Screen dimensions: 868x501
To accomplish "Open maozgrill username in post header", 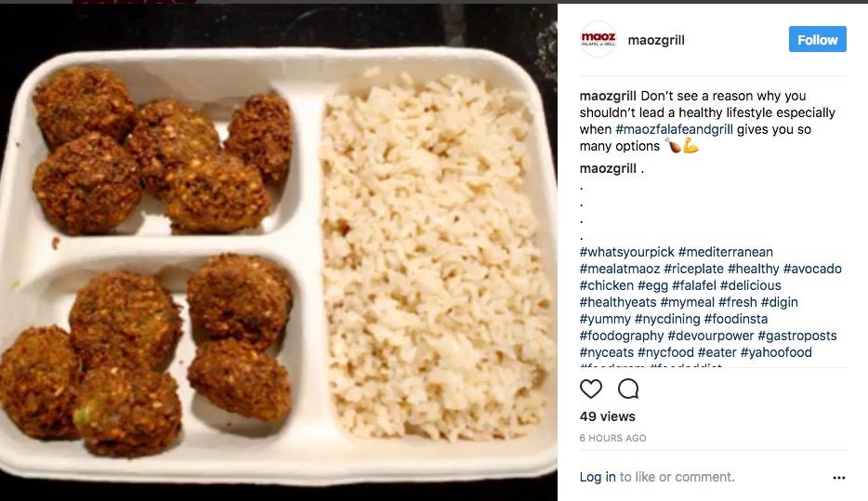I will 656,40.
